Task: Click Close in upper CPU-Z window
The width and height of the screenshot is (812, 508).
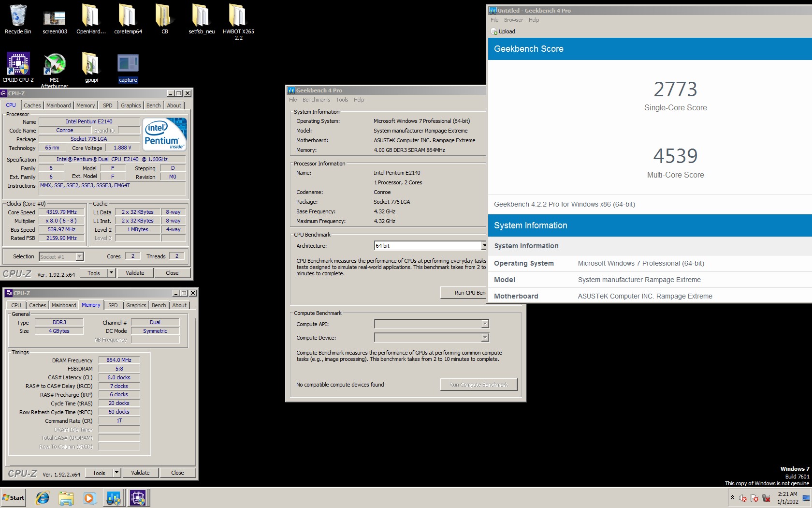Action: point(172,273)
